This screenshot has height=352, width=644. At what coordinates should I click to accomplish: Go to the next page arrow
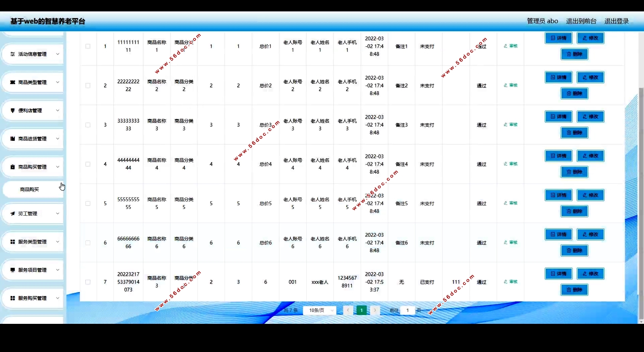point(375,310)
